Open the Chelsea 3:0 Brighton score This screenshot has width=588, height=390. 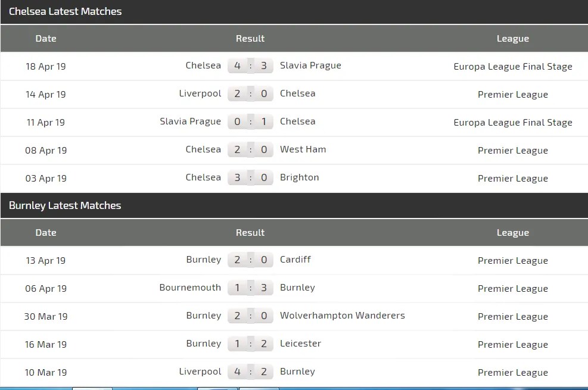(x=250, y=178)
